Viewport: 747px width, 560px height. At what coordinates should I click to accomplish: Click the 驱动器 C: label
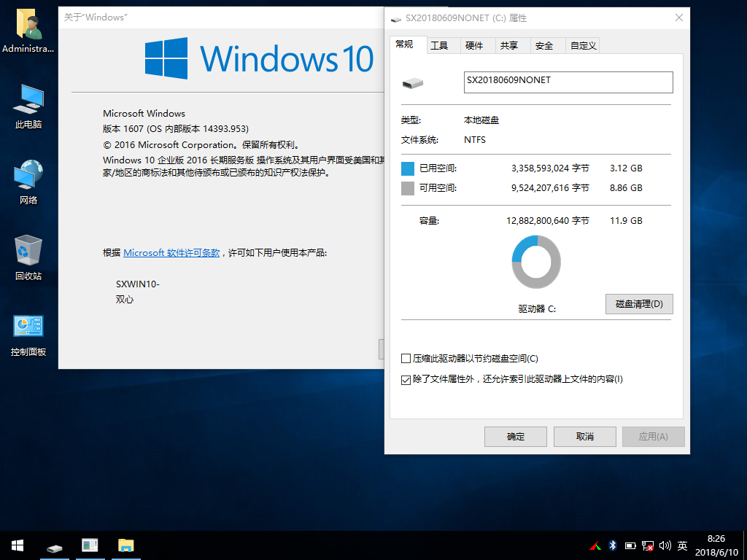pos(537,309)
